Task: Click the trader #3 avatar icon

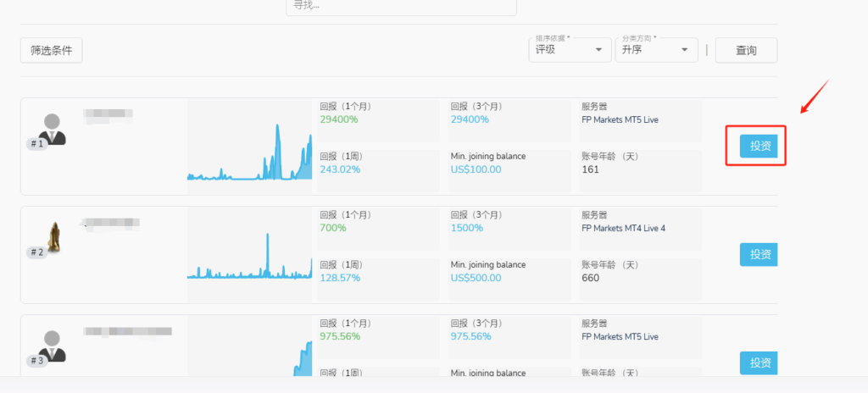Action: 52,346
